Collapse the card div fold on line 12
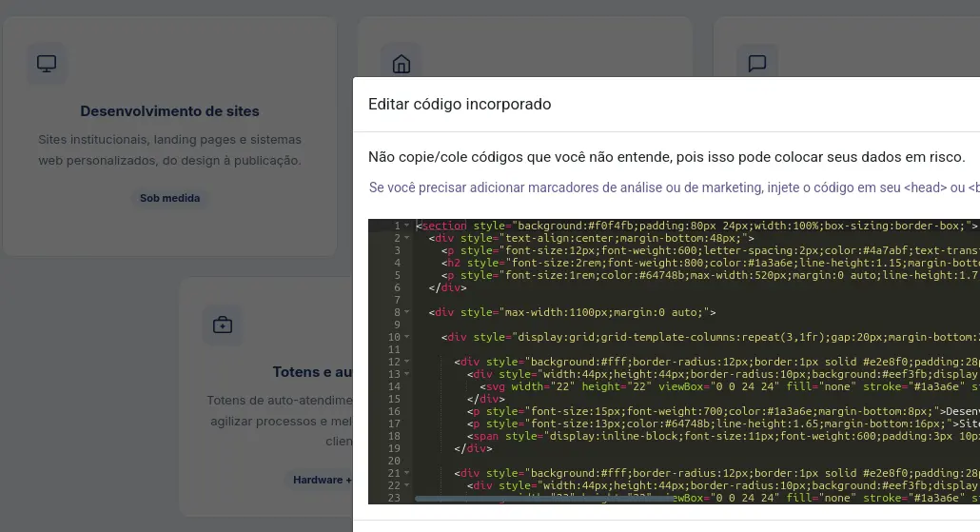Viewport: 980px width, 532px height. [x=407, y=362]
